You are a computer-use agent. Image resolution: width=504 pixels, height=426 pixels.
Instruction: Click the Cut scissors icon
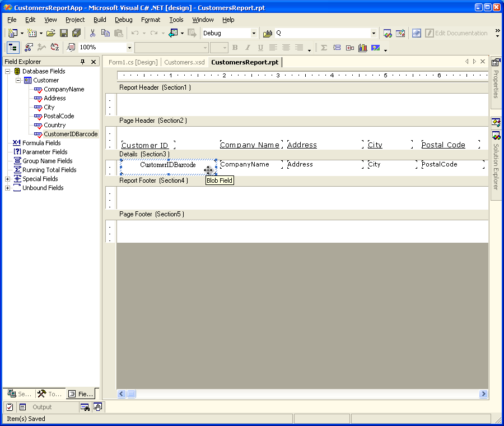point(92,33)
